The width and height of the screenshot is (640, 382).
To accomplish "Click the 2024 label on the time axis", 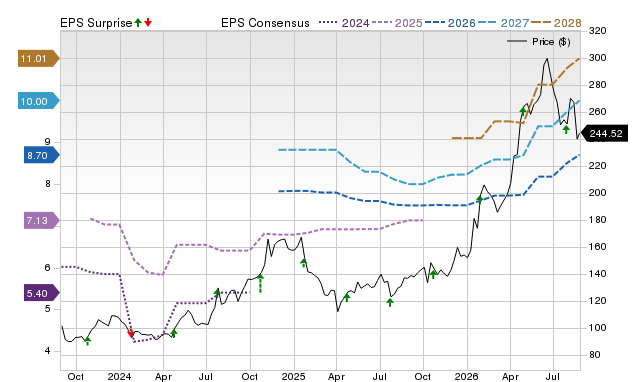I will [x=119, y=376].
